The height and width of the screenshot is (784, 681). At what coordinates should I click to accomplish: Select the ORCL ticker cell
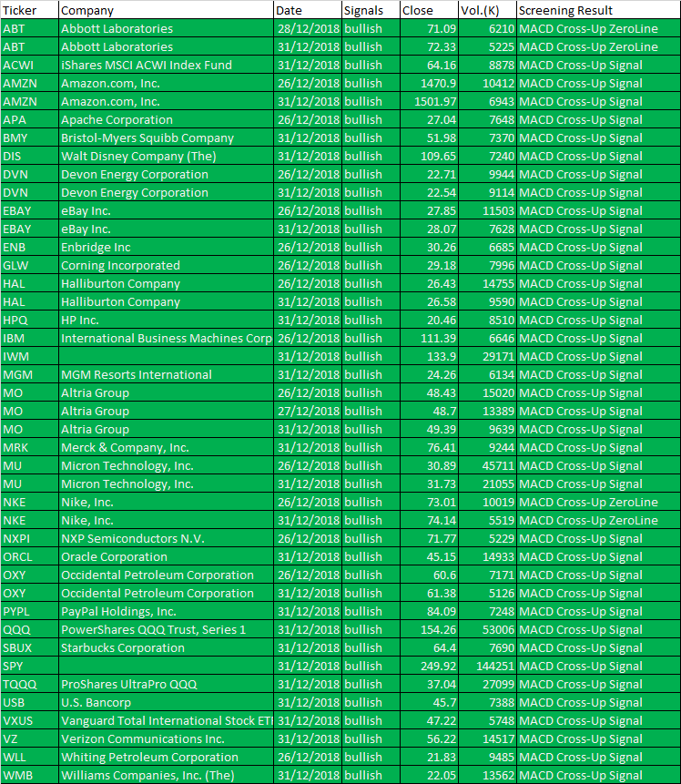[x=29, y=557]
